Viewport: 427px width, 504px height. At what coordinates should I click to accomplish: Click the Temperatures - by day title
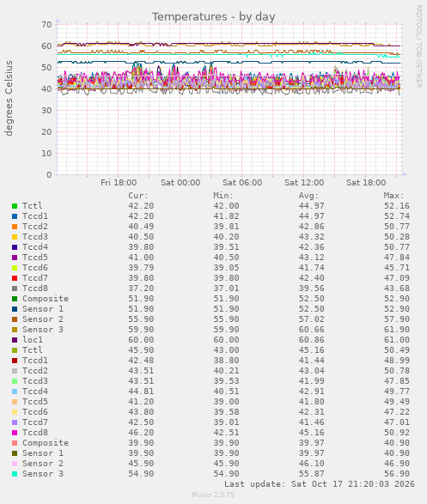(x=213, y=16)
